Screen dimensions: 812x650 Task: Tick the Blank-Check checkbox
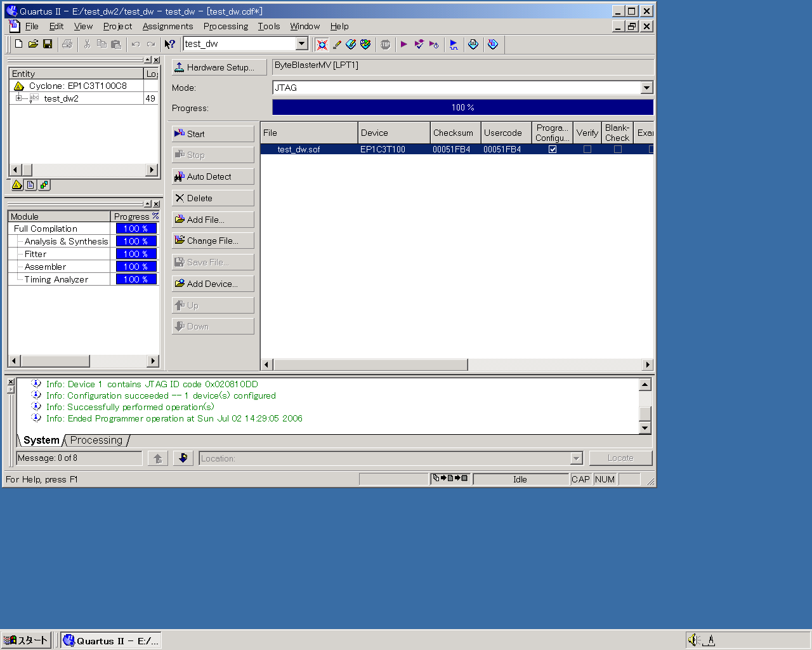point(618,150)
